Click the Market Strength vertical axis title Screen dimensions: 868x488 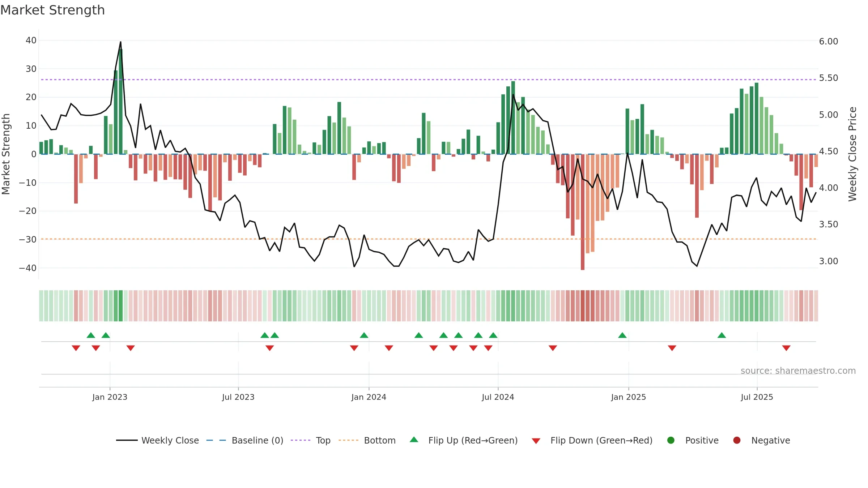tap(6, 154)
